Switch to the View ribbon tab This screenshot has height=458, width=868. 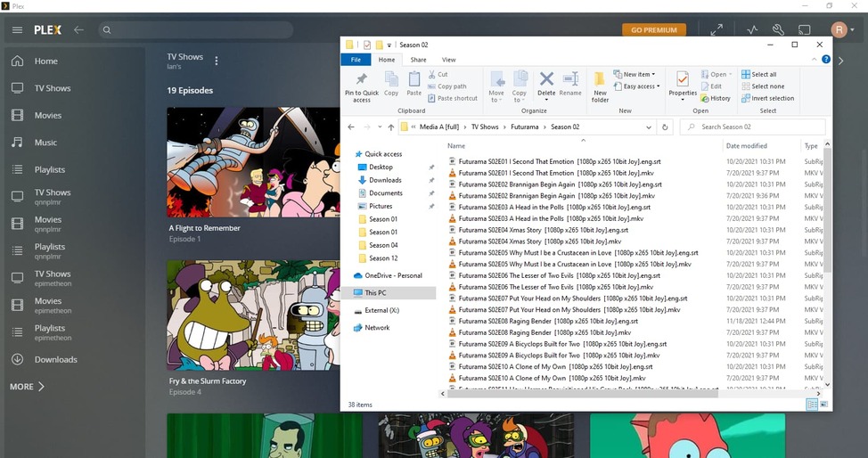point(449,60)
